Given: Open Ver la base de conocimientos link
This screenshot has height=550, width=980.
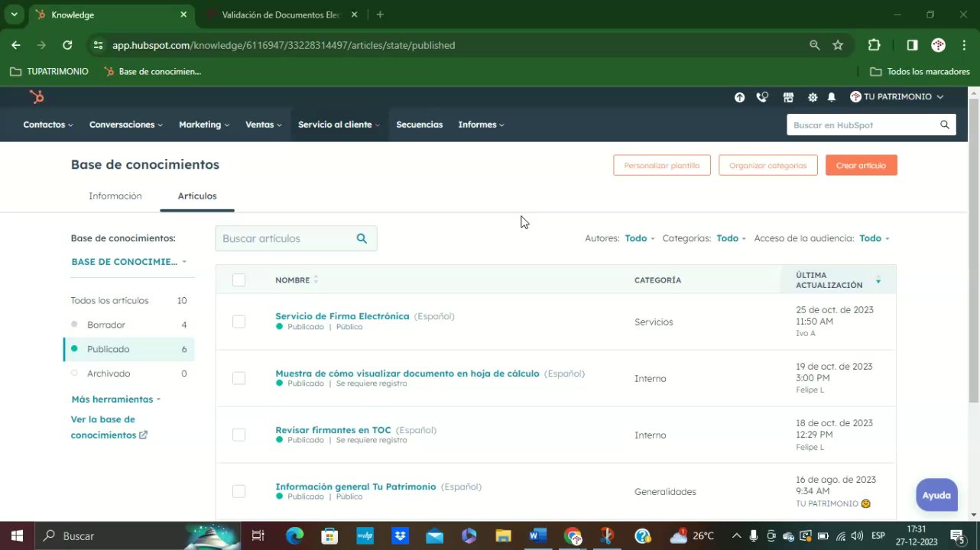Looking at the screenshot, I should point(109,427).
